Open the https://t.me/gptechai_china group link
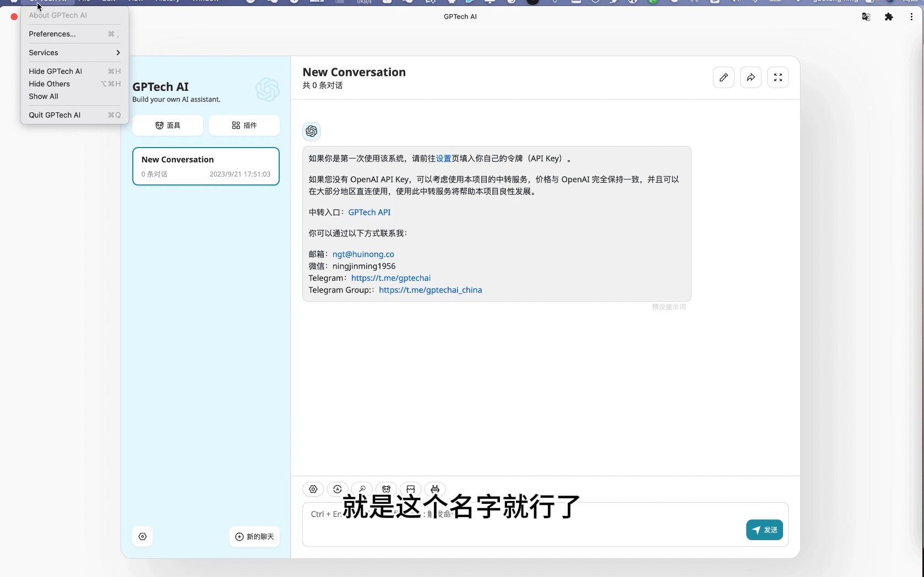Image resolution: width=924 pixels, height=577 pixels. coord(431,290)
